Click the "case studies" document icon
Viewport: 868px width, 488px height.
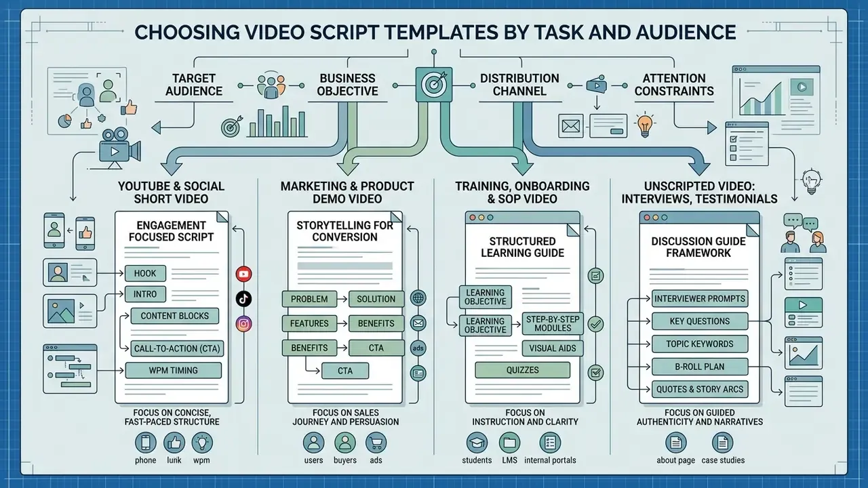pyautogui.click(x=722, y=443)
